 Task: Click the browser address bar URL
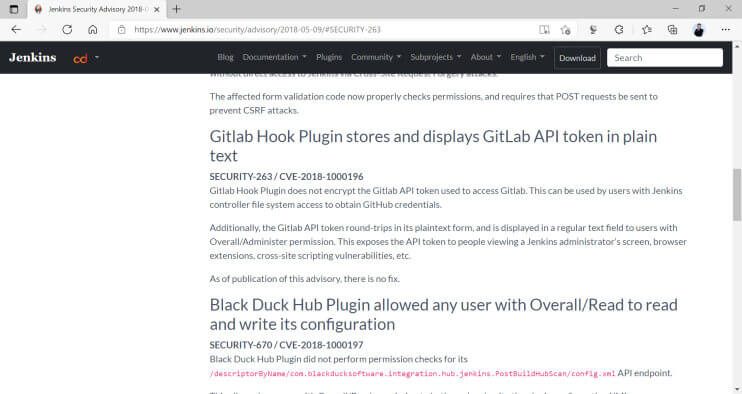click(x=257, y=29)
